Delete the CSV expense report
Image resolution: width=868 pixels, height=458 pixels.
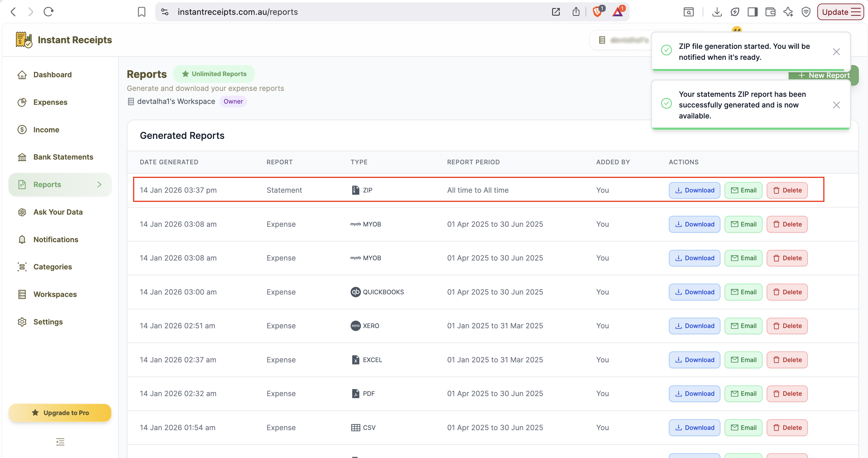787,428
